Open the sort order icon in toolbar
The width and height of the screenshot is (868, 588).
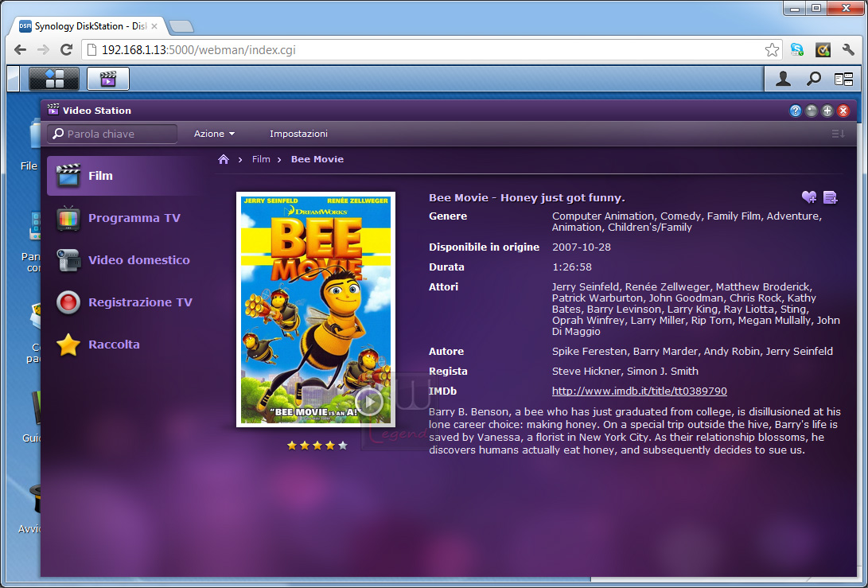pyautogui.click(x=838, y=134)
